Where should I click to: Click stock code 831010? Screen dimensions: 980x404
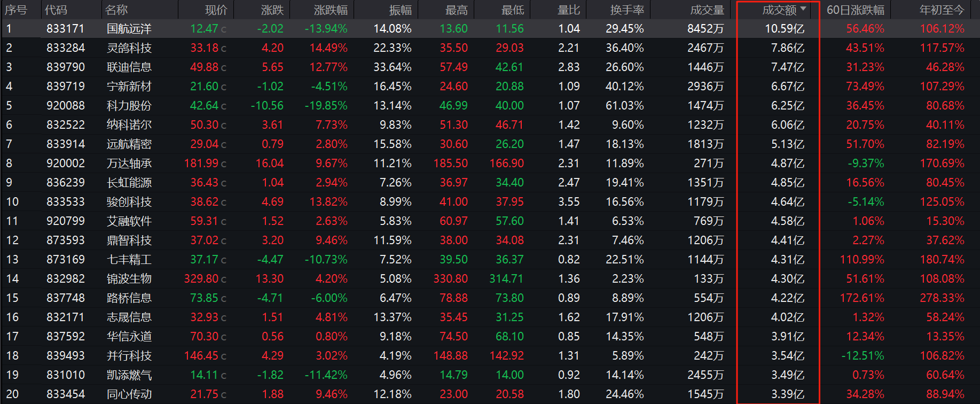coord(66,375)
